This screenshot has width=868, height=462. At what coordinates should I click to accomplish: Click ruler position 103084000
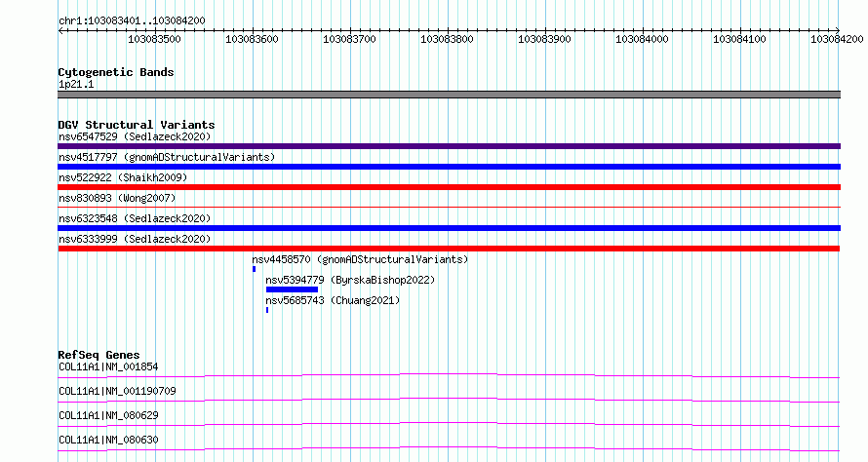click(642, 39)
